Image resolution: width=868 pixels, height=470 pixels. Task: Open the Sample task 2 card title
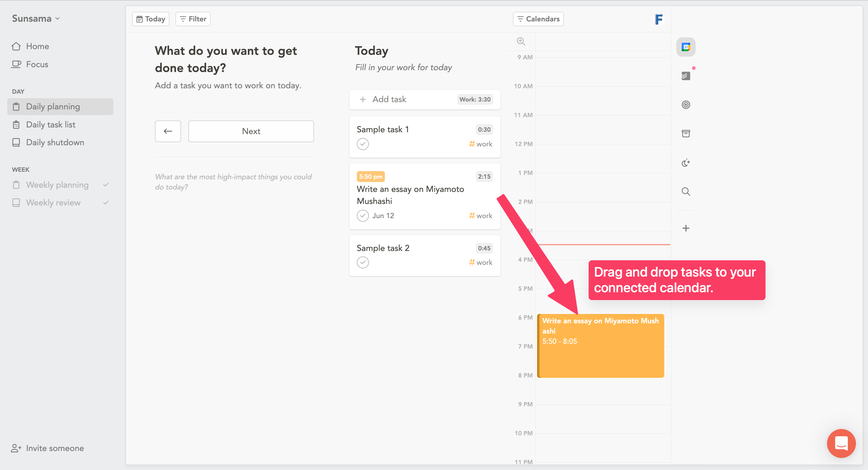tap(383, 248)
